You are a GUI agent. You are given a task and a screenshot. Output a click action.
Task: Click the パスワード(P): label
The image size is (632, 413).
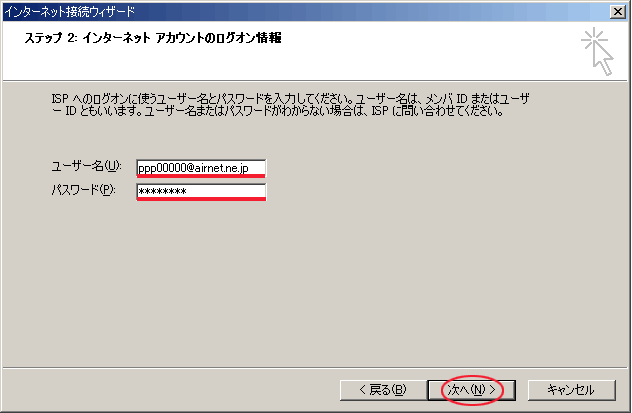click(x=83, y=190)
